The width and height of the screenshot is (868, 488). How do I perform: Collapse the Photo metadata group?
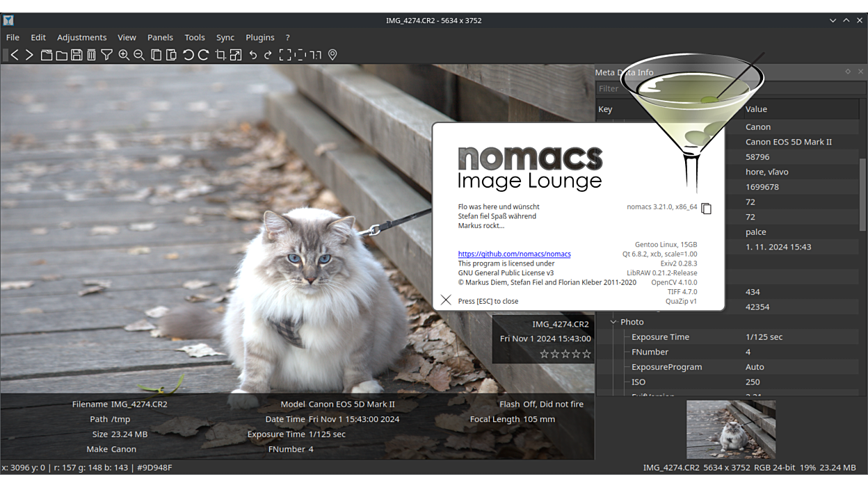(x=613, y=322)
